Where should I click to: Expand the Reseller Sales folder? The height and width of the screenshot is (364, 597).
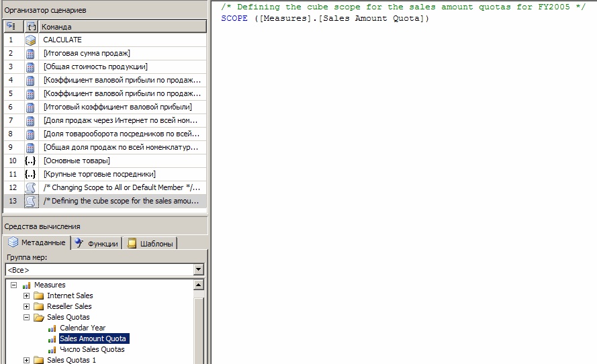pos(26,307)
